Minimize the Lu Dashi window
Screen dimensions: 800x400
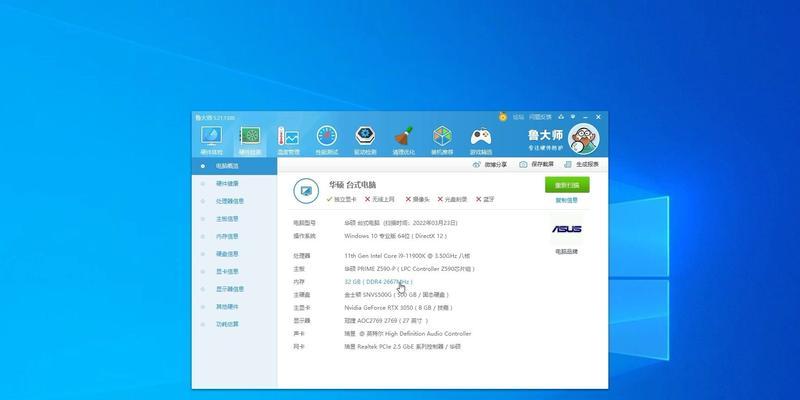[586, 117]
